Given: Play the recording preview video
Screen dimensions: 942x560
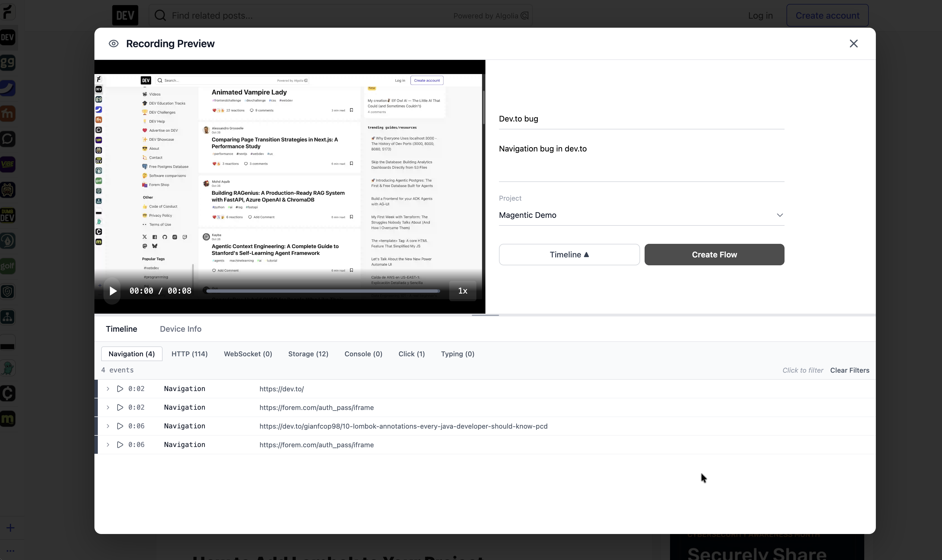Looking at the screenshot, I should pos(113,291).
